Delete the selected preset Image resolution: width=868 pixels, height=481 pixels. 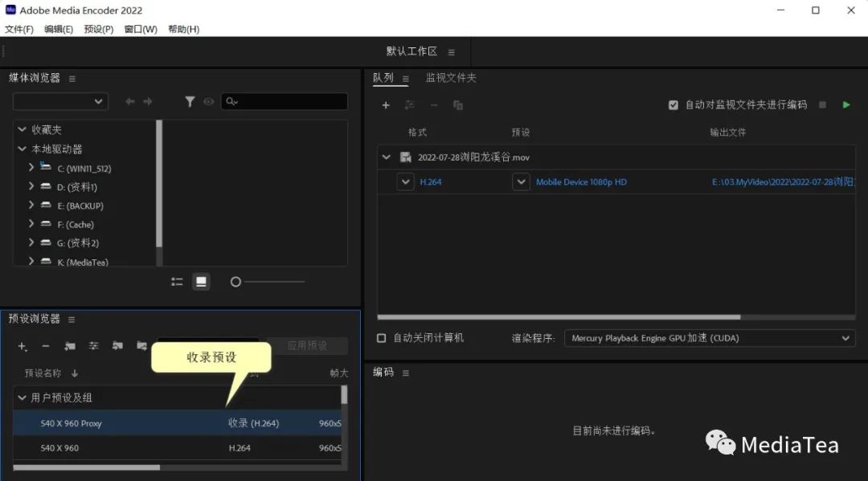(x=46, y=346)
